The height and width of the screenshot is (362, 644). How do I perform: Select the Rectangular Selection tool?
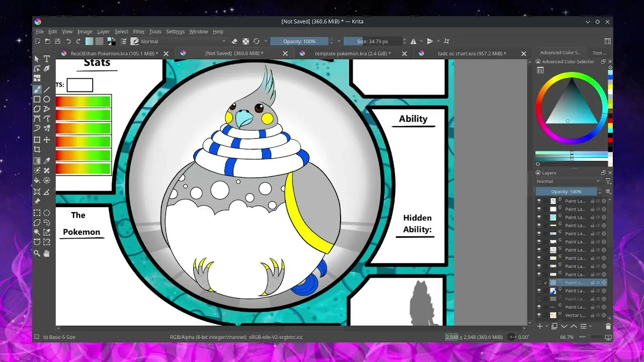pyautogui.click(x=37, y=213)
